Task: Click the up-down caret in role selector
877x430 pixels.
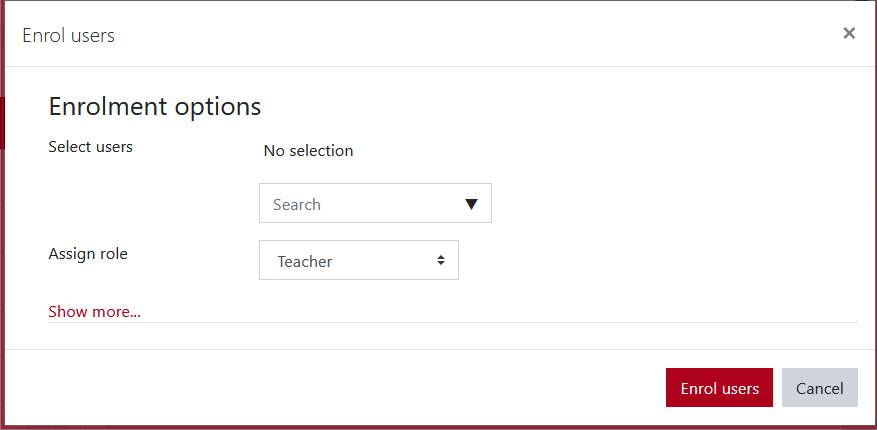Action: pyautogui.click(x=440, y=260)
